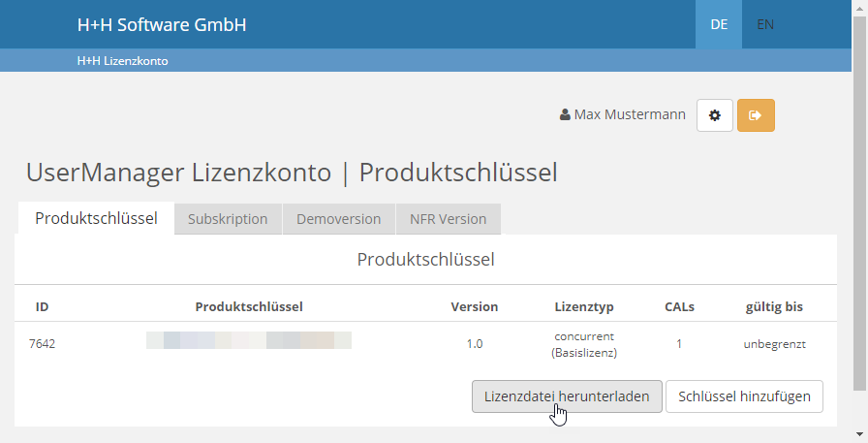
Task: Click the Version column header
Action: (x=475, y=306)
